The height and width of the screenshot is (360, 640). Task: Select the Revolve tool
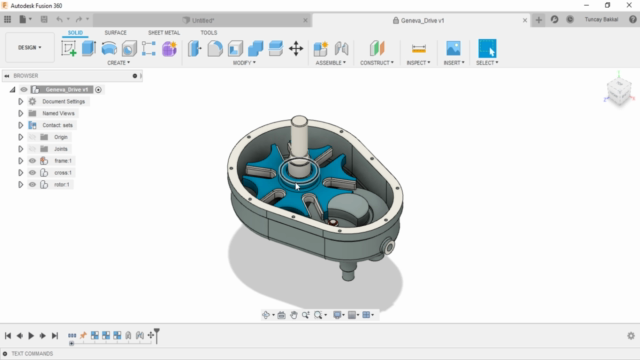click(x=109, y=49)
